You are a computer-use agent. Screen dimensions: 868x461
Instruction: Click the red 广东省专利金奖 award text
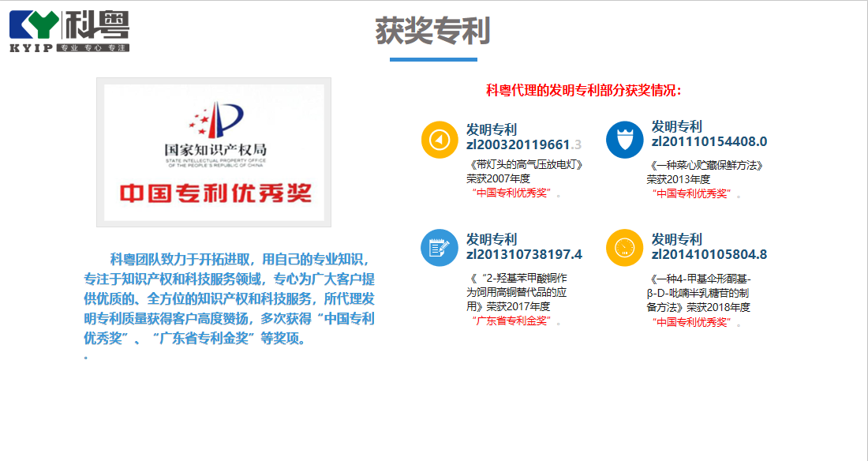(511, 320)
